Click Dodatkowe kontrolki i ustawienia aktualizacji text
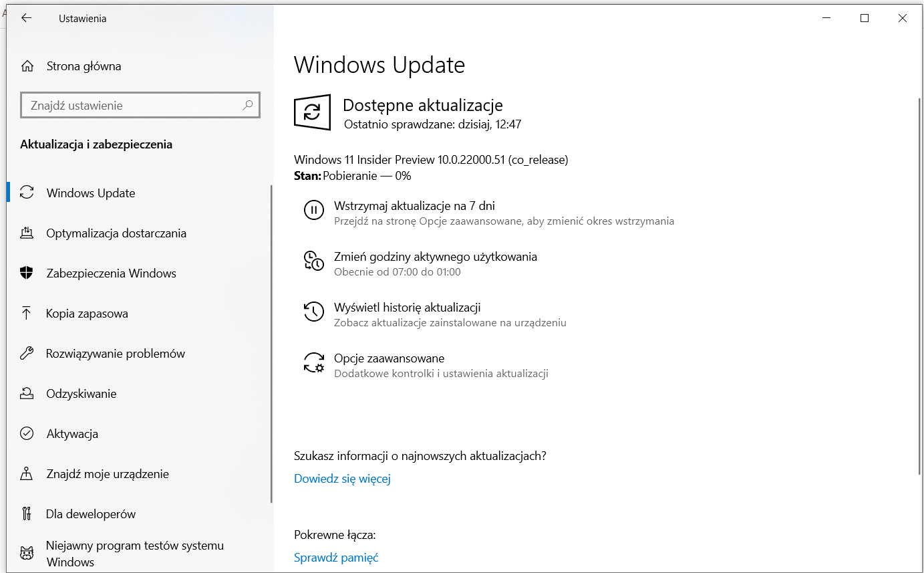The height and width of the screenshot is (573, 924). click(441, 374)
